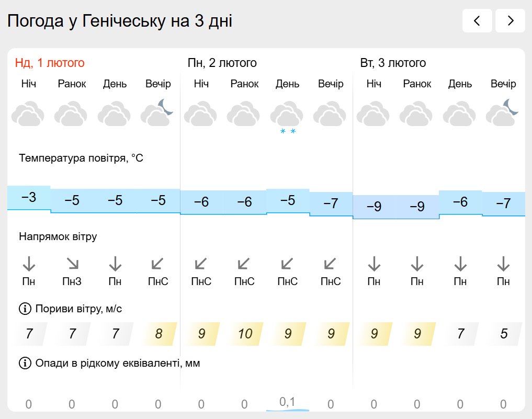The width and height of the screenshot is (532, 419).
Task: Click the previous days arrow button
Action: tap(477, 21)
